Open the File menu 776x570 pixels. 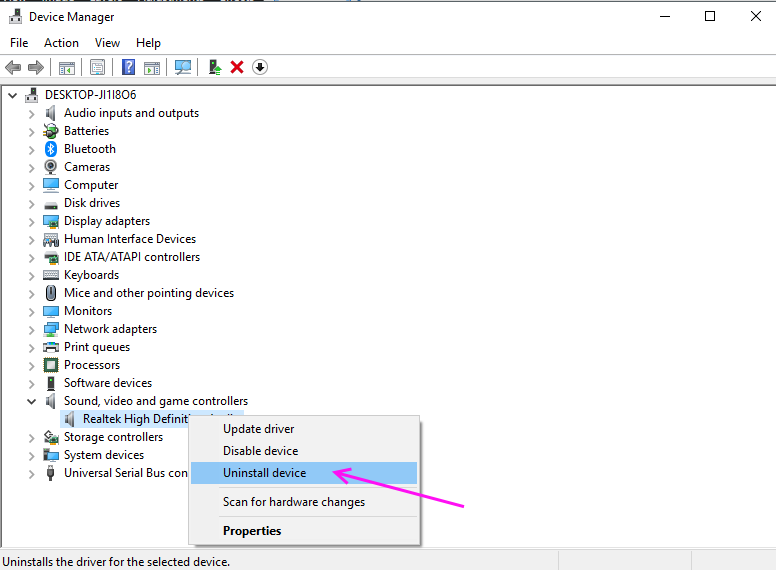[x=19, y=43]
